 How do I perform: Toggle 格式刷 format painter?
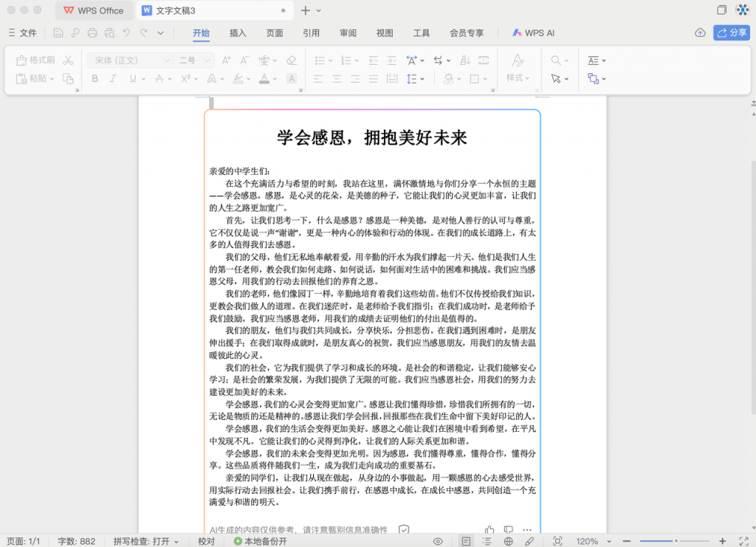coord(35,61)
